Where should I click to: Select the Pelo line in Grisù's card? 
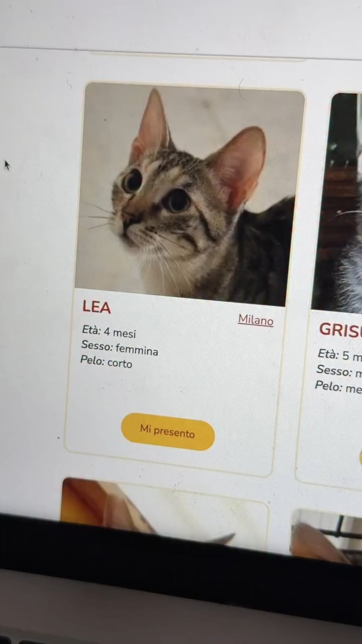pos(338,387)
